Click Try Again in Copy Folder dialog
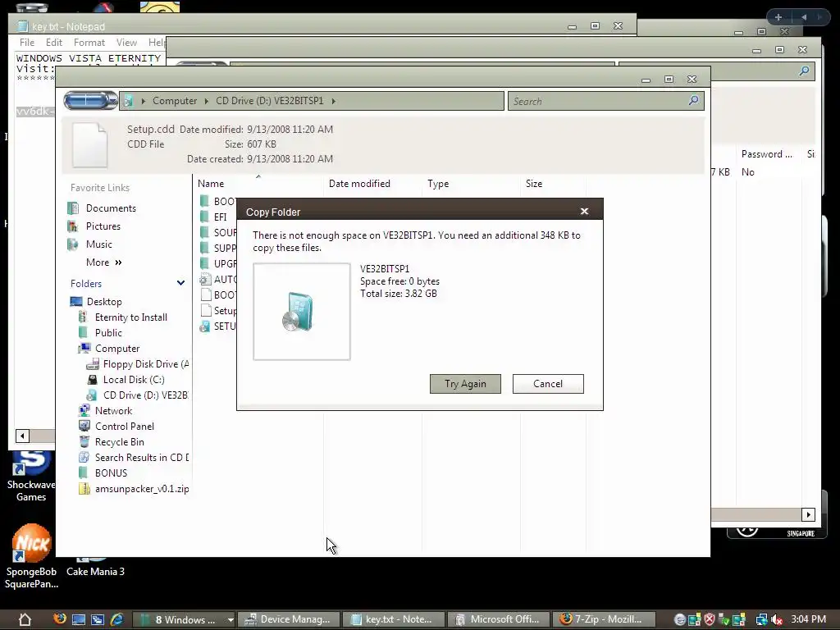The height and width of the screenshot is (630, 840). [x=465, y=384]
